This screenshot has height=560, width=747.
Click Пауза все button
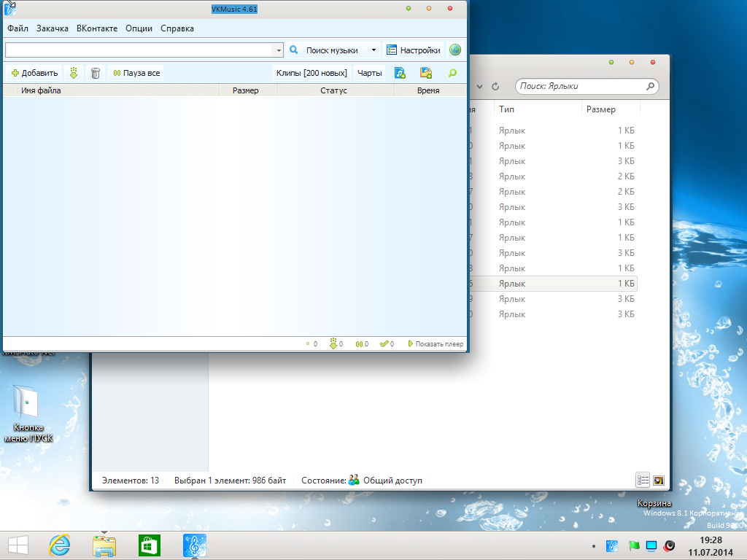(136, 73)
